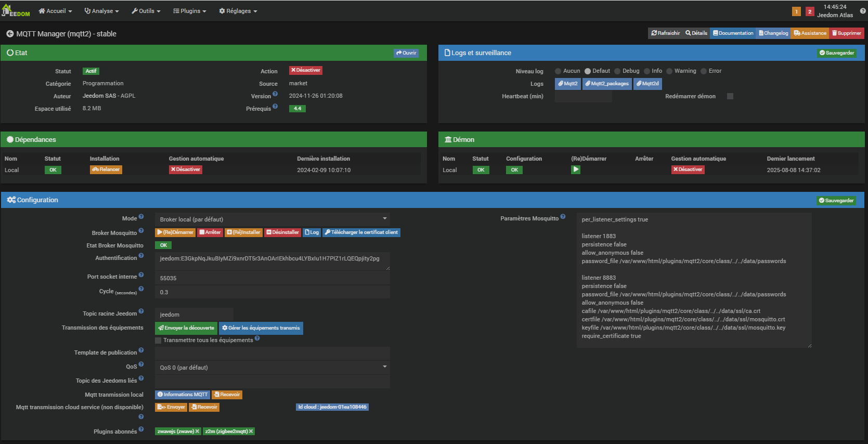Toggle Redémarrer démon checkbox
This screenshot has height=444, width=868.
tap(730, 96)
